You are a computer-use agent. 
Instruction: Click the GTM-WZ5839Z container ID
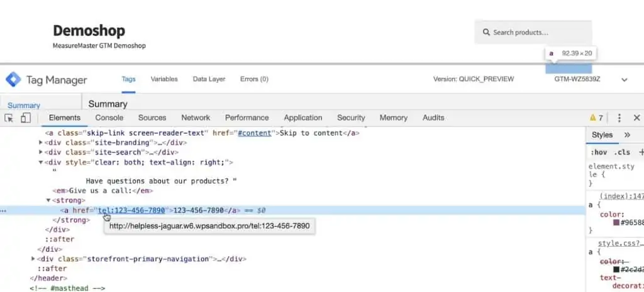[x=577, y=79]
